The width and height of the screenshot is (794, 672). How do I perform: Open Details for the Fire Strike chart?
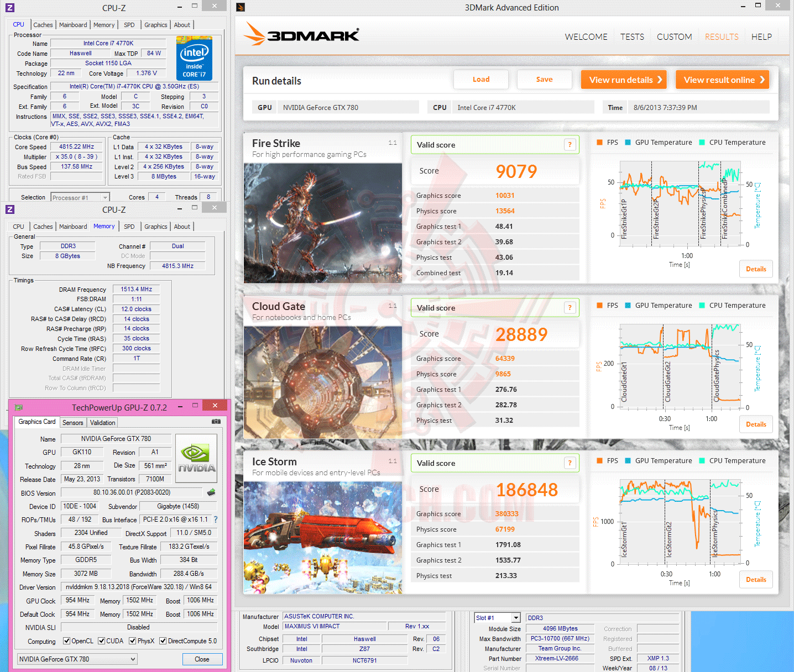756,269
